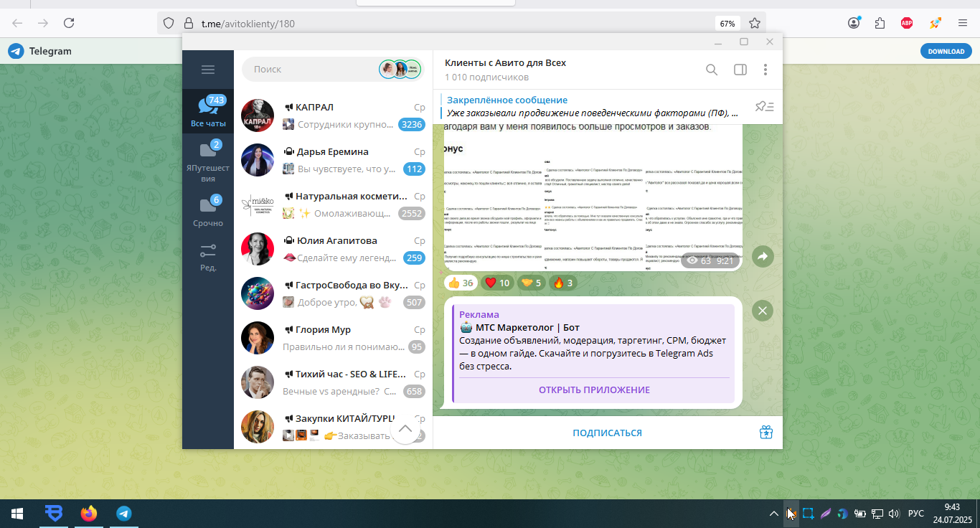The width and height of the screenshot is (980, 528).
Task: Open the Firefox extensions puzzle icon
Action: (880, 23)
